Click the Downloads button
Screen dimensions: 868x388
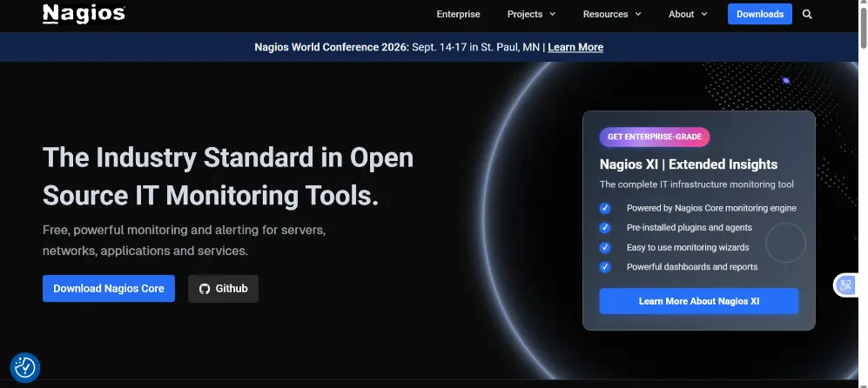pyautogui.click(x=759, y=14)
